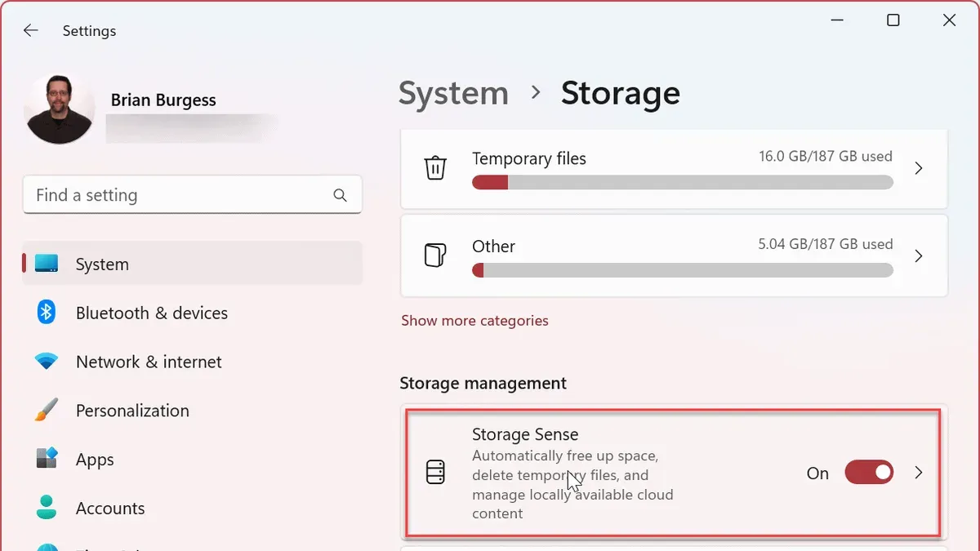
Task: Open the Storage Sense settings
Action: (x=674, y=473)
